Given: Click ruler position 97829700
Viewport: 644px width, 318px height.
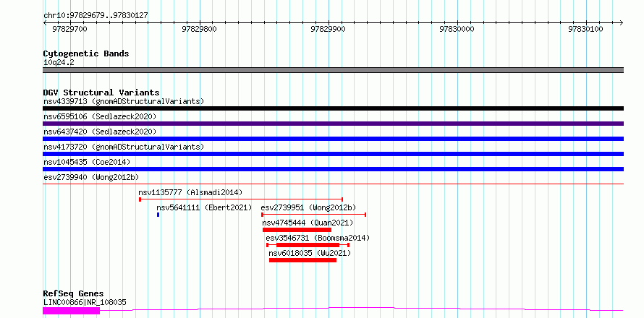Looking at the screenshot, I should tap(70, 30).
